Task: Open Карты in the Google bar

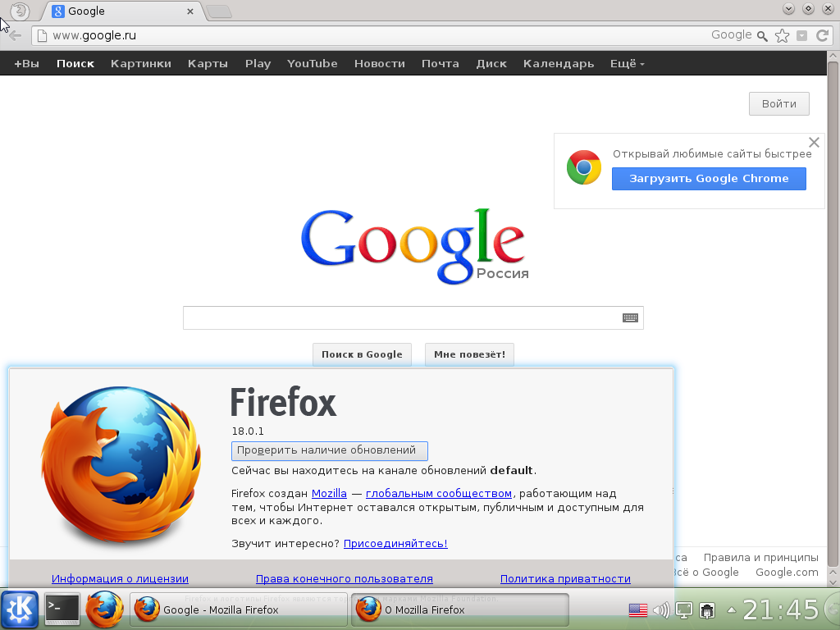Action: pyautogui.click(x=208, y=64)
